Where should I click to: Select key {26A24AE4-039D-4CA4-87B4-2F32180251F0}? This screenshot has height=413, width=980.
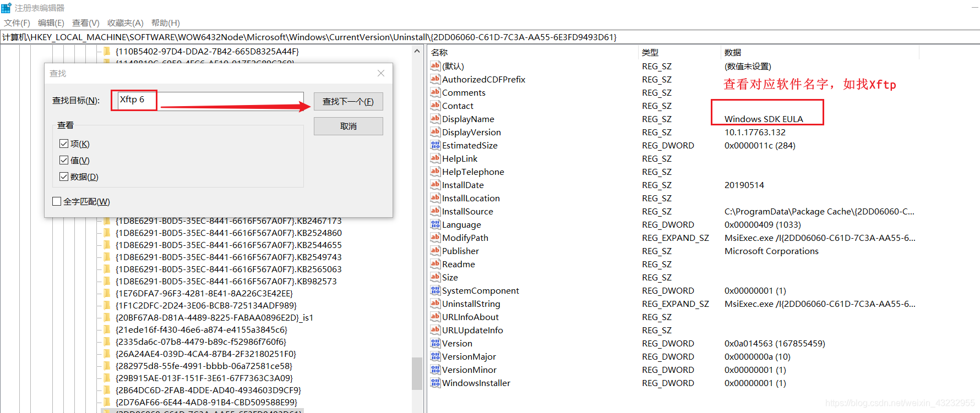(x=206, y=354)
